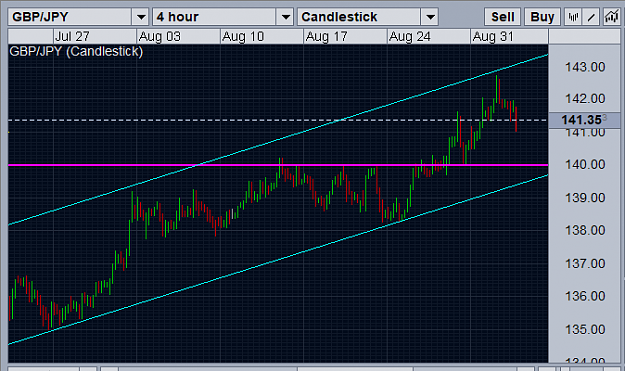Click the 136.00 price axis label
This screenshot has height=371, width=625.
pyautogui.click(x=585, y=296)
